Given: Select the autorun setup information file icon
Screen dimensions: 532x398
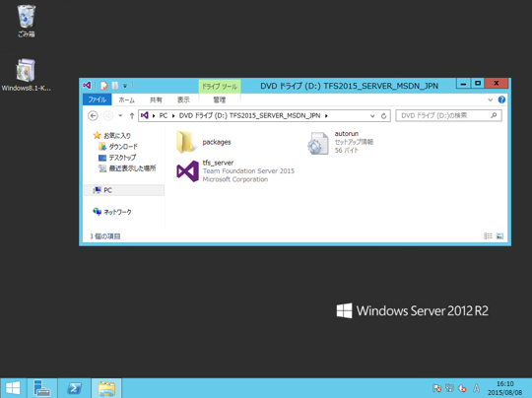Looking at the screenshot, I should tap(318, 143).
